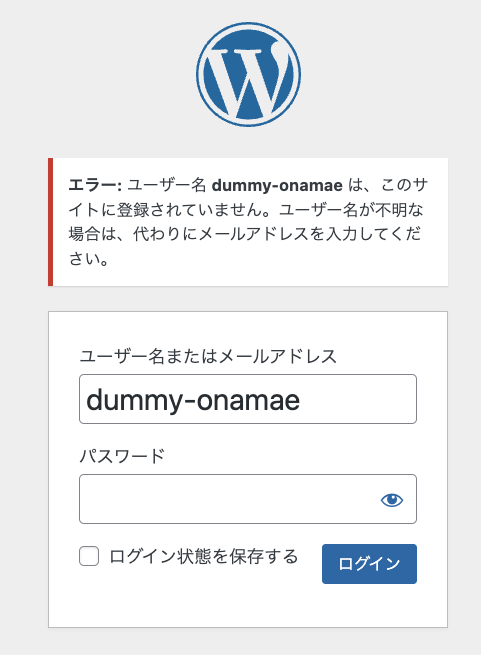The image size is (481, 655).
Task: Show password with the eye icon
Action: [392, 500]
